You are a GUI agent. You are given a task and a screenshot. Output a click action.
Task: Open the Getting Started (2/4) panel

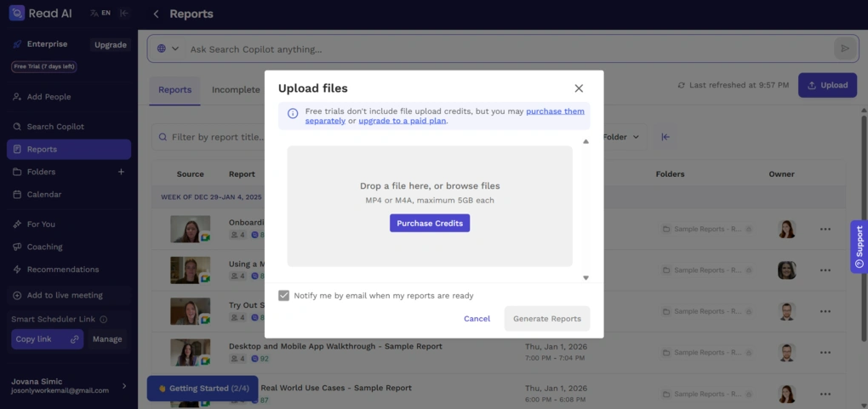pyautogui.click(x=203, y=389)
